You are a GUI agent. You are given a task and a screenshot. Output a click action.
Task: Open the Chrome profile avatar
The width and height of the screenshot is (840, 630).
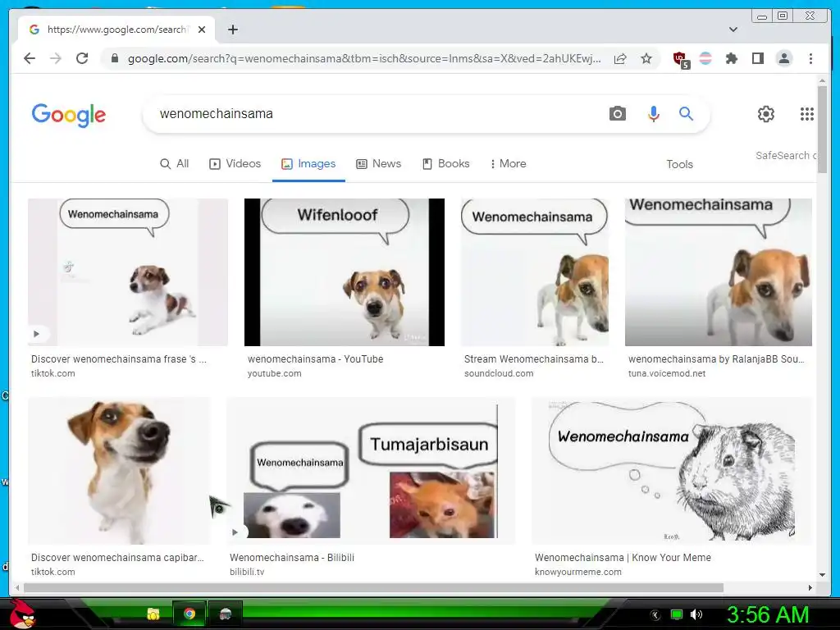(x=783, y=58)
